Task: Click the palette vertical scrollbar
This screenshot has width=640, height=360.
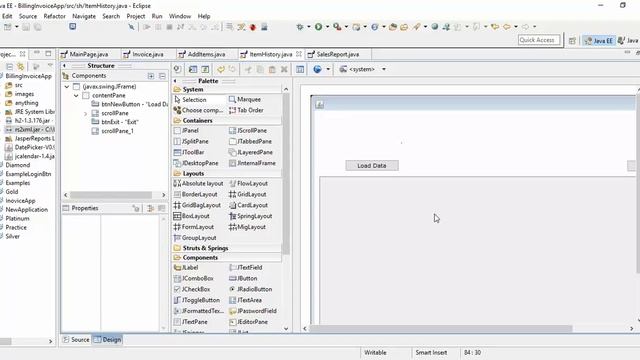Action: pos(286,173)
